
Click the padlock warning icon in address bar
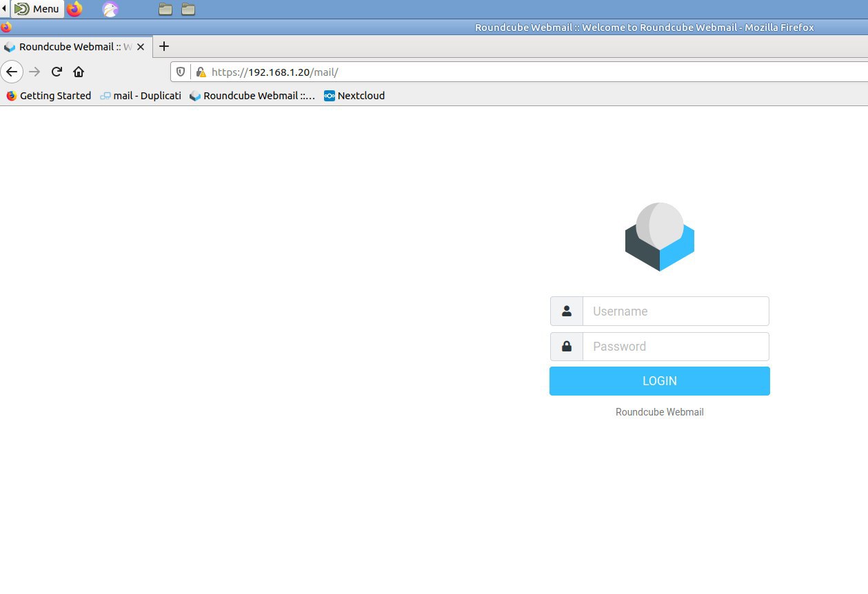[x=201, y=72]
